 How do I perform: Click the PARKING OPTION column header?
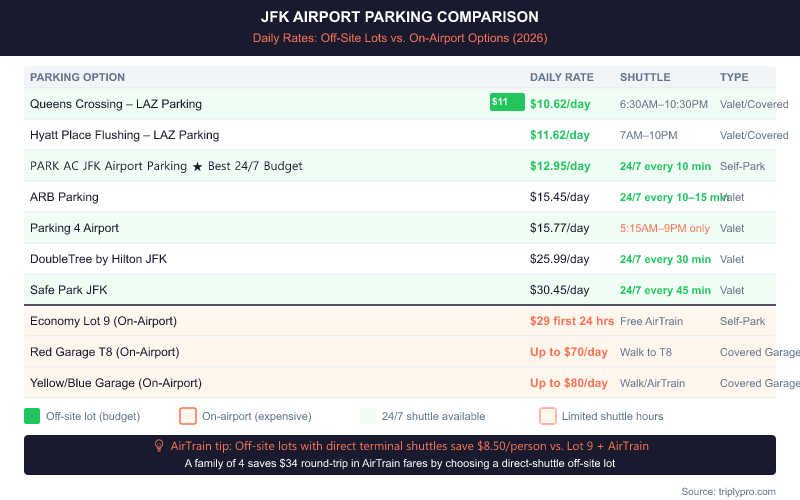(x=78, y=77)
